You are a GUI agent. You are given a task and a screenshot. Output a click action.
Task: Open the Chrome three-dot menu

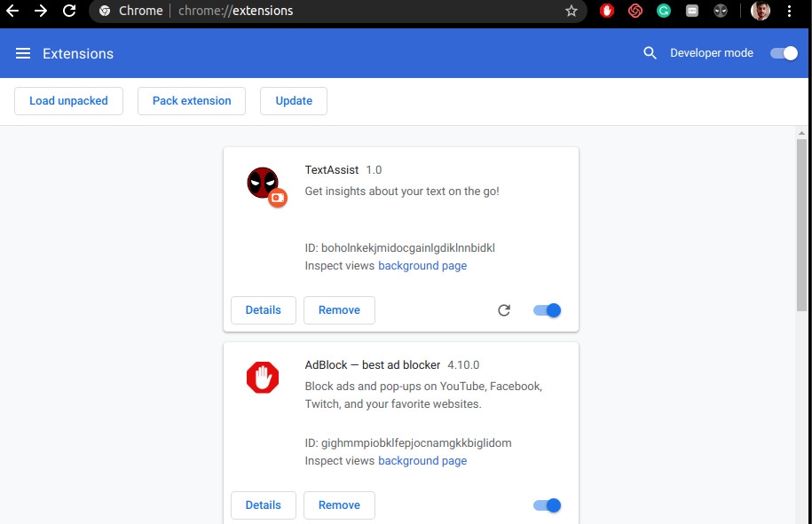pos(789,11)
